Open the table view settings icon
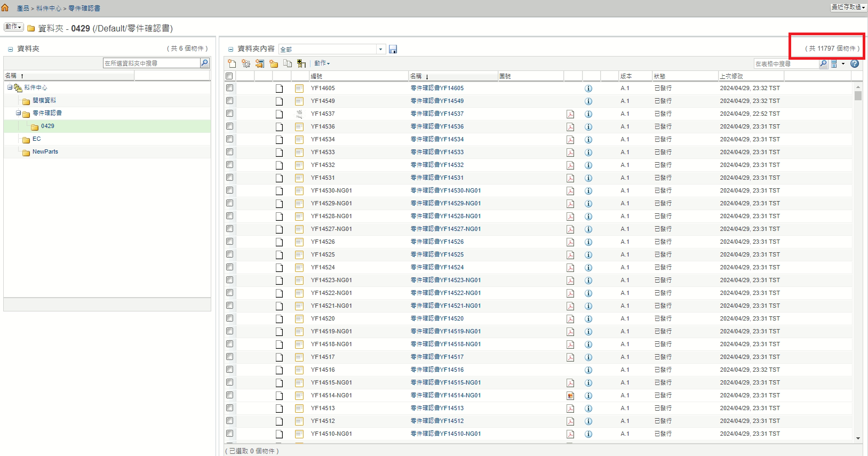The width and height of the screenshot is (868, 456). click(834, 63)
